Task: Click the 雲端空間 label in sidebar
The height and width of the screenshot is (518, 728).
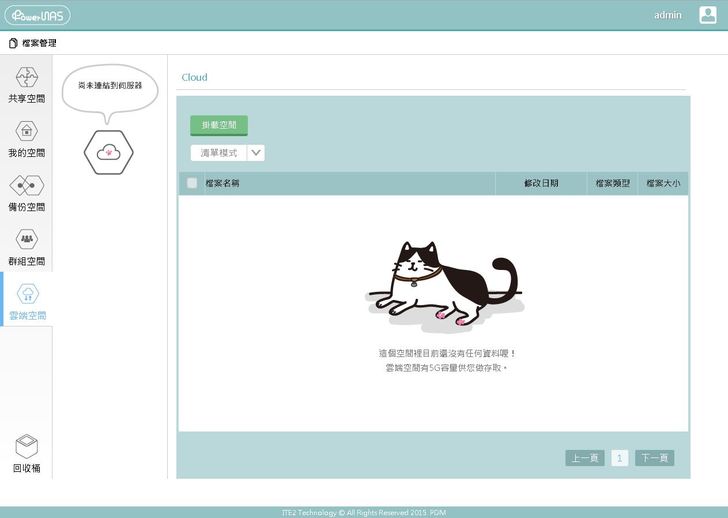Action: coord(28,316)
